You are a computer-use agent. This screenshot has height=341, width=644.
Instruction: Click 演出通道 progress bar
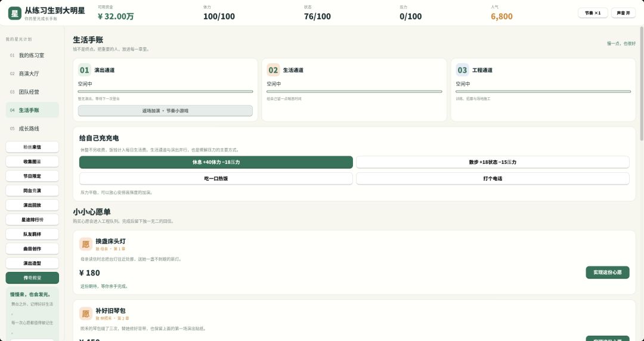[x=165, y=92]
